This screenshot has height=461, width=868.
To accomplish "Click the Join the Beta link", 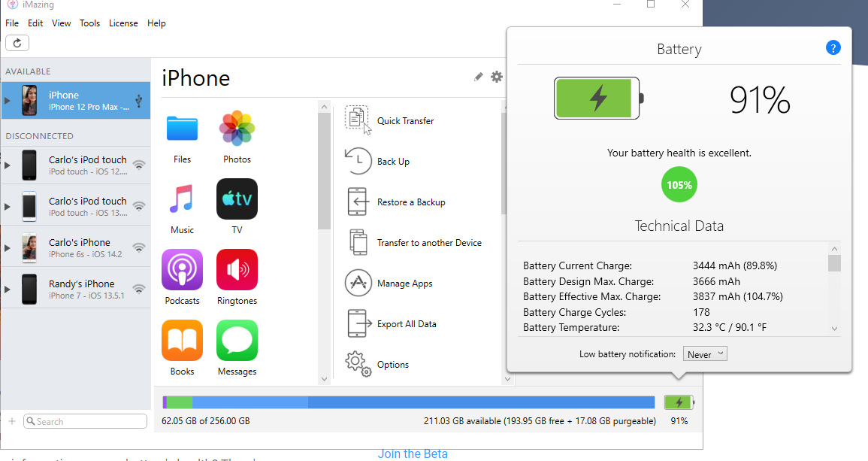I will tap(413, 453).
